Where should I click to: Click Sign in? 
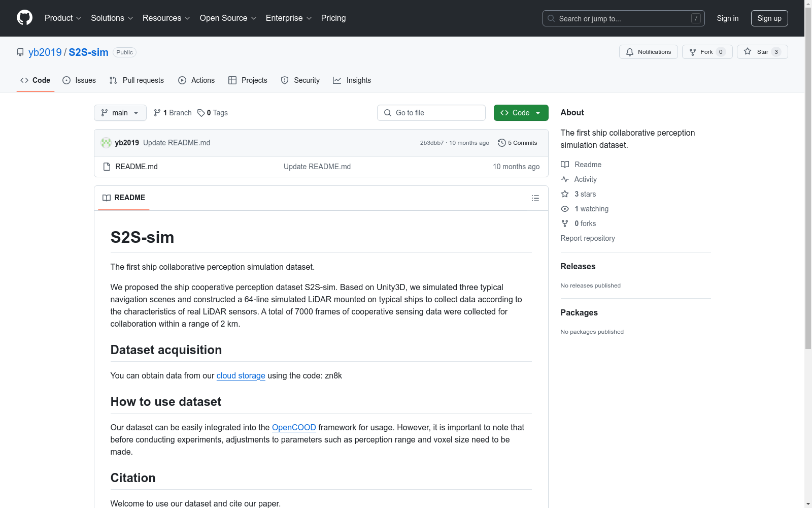click(x=727, y=18)
